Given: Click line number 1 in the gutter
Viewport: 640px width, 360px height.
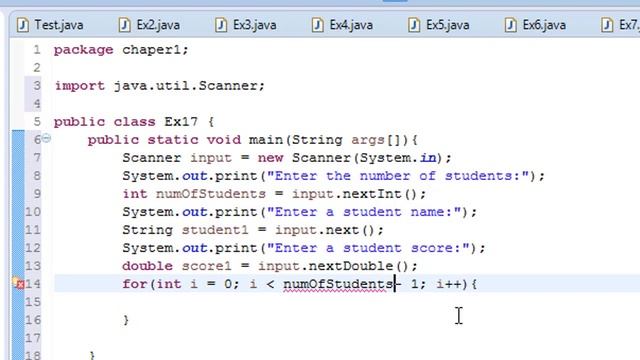Looking at the screenshot, I should [x=37, y=50].
